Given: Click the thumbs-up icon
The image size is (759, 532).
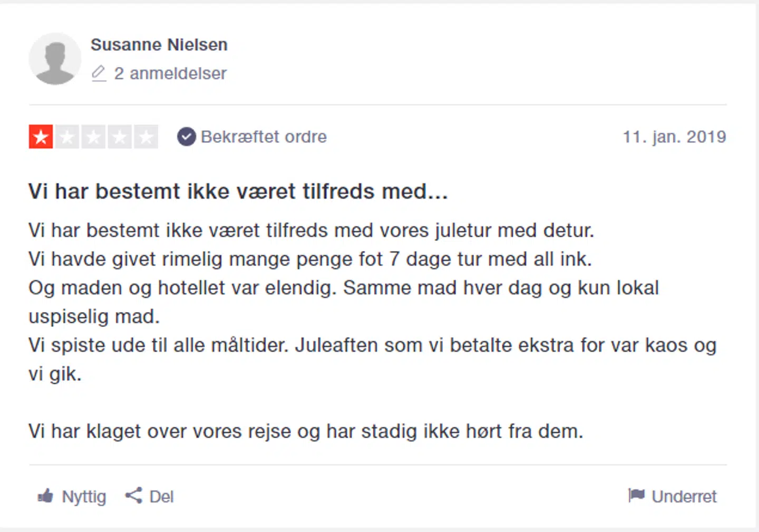Looking at the screenshot, I should tap(46, 496).
